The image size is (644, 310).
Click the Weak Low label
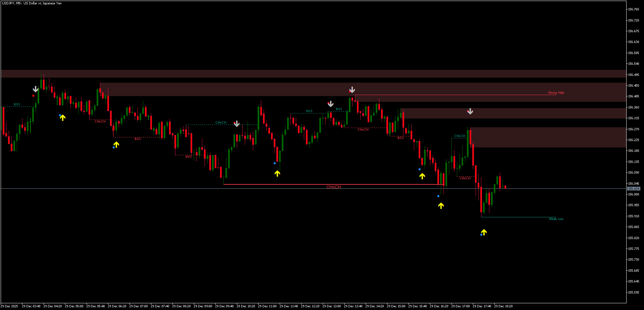click(x=556, y=219)
